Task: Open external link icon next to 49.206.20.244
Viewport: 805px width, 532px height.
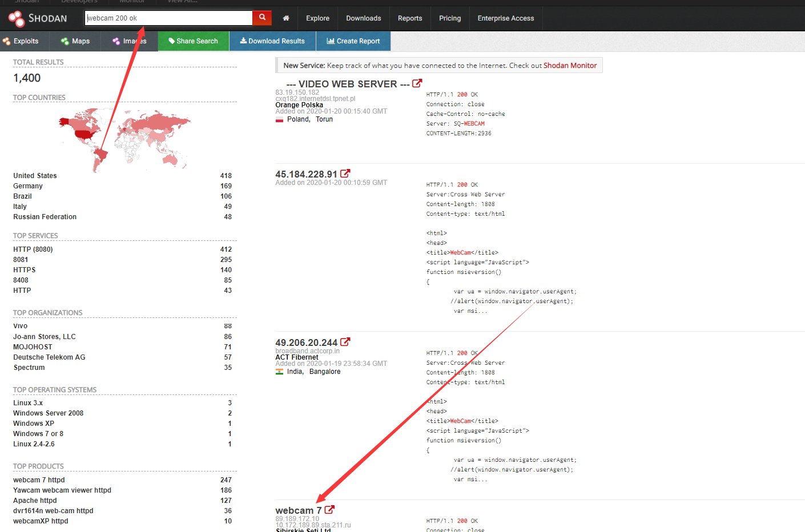Action: click(345, 342)
